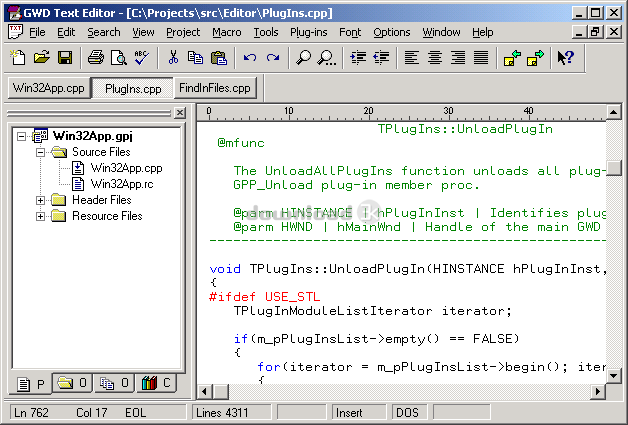Open the Plug-ins menu
The height and width of the screenshot is (425, 628).
coord(308,32)
